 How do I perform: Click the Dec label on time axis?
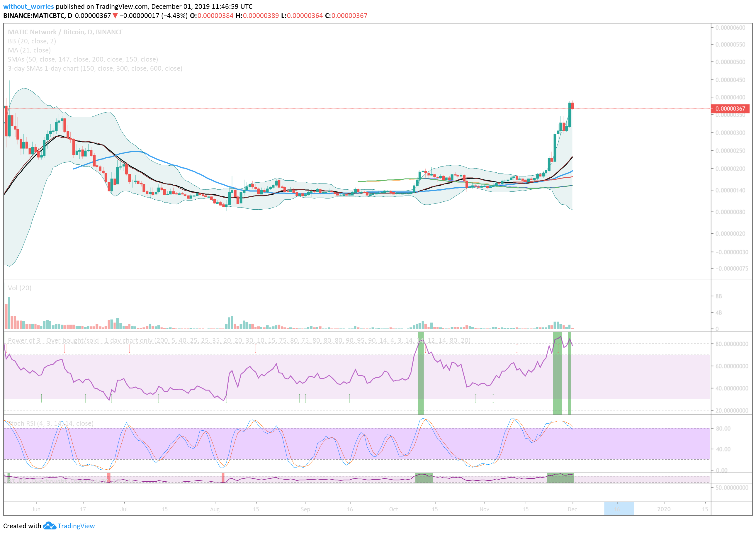pyautogui.click(x=572, y=509)
